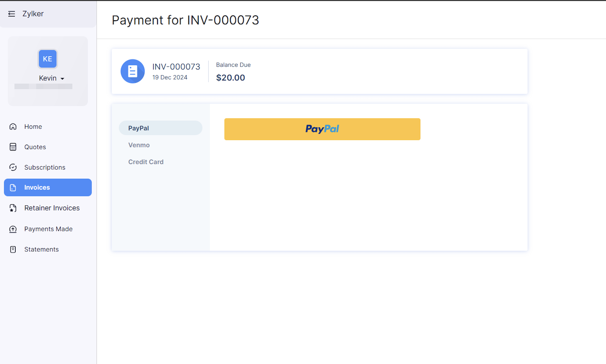The width and height of the screenshot is (606, 364).
Task: Click the Retainer Invoices icon
Action: 13,208
